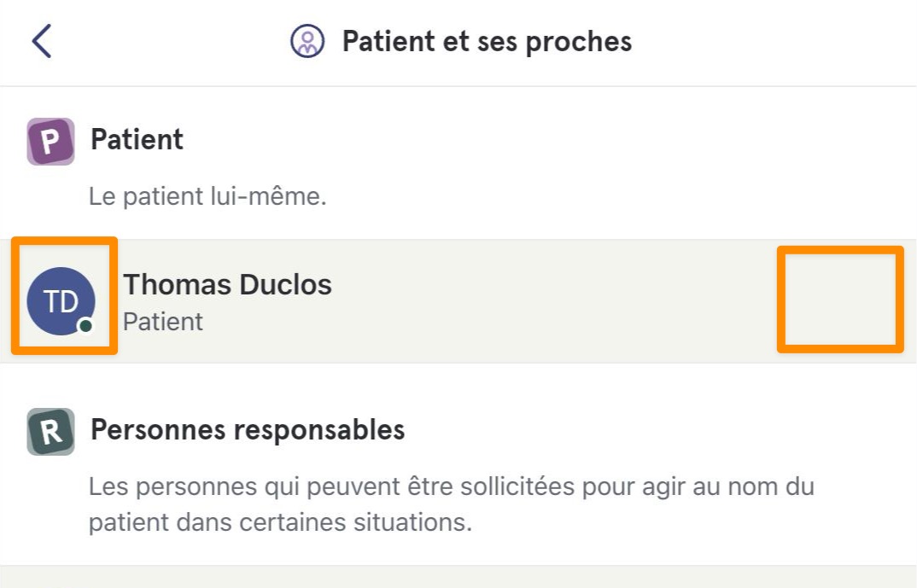917x588 pixels.
Task: Select the Thomas Duclos name
Action: tap(227, 285)
